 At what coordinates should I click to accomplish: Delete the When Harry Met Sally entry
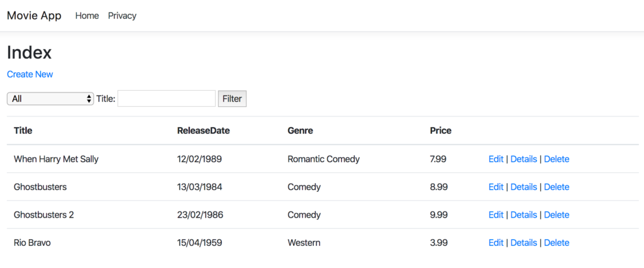pos(557,159)
